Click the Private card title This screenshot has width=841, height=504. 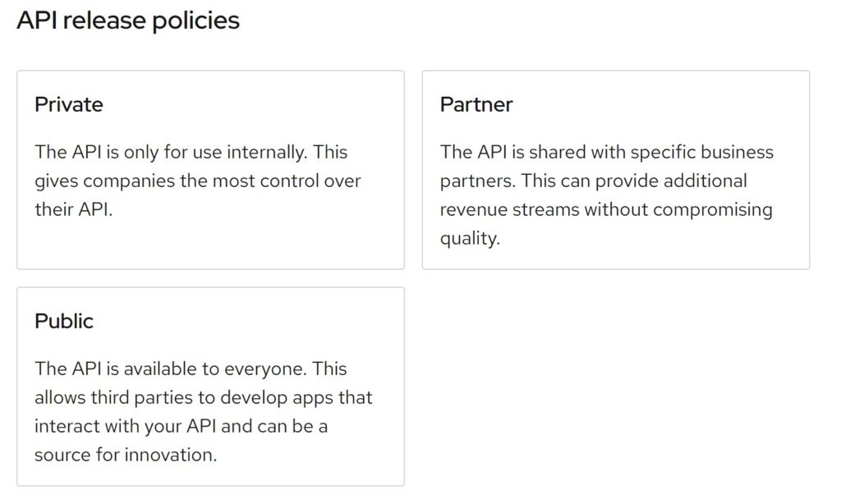(x=69, y=104)
